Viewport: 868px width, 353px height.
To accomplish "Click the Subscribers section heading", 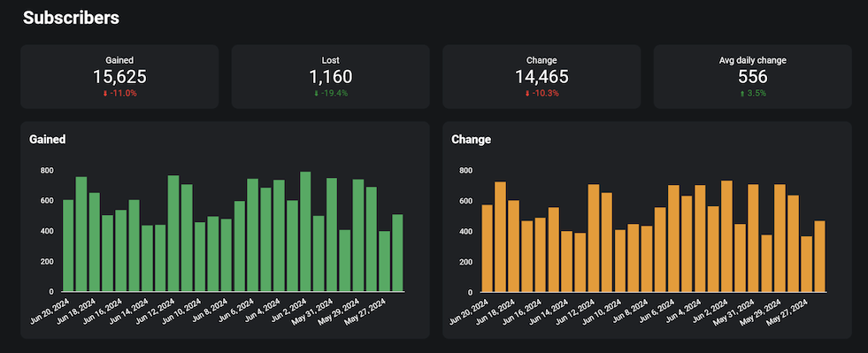I will [71, 18].
